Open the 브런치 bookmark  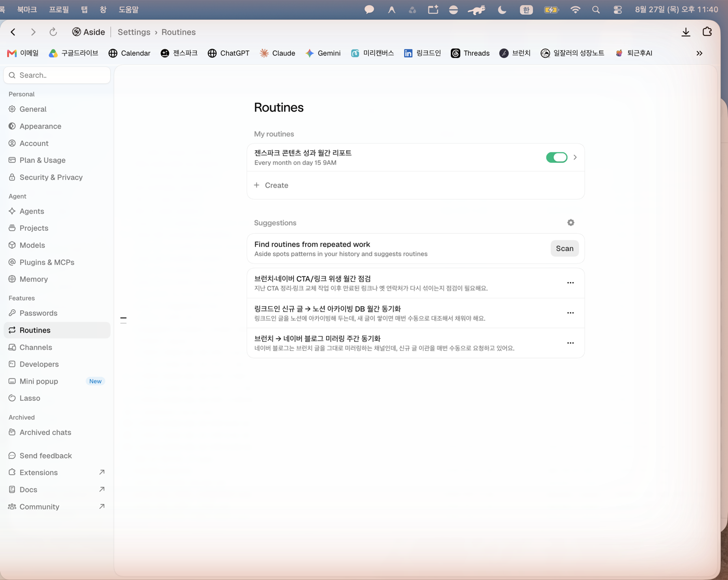pyautogui.click(x=515, y=53)
